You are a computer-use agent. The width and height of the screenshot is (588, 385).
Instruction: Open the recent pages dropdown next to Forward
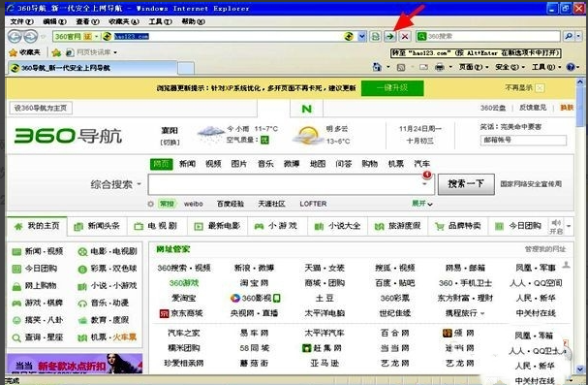(x=44, y=37)
